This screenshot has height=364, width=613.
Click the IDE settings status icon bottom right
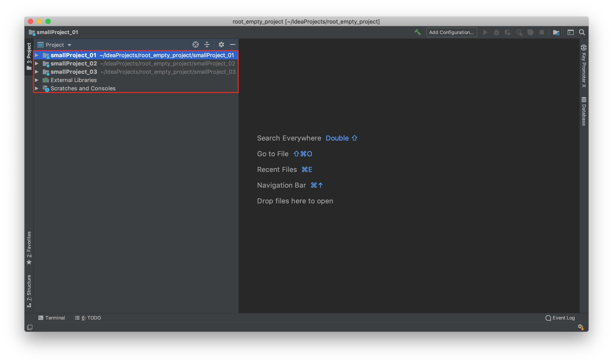click(x=581, y=327)
